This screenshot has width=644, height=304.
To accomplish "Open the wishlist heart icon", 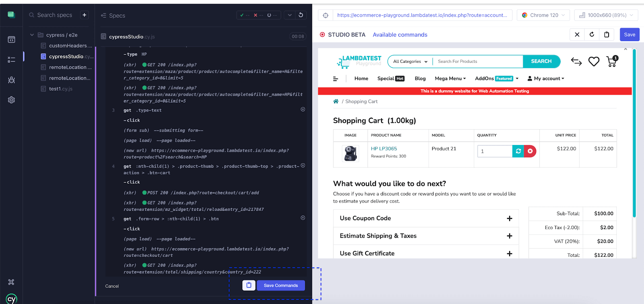I will (x=594, y=62).
